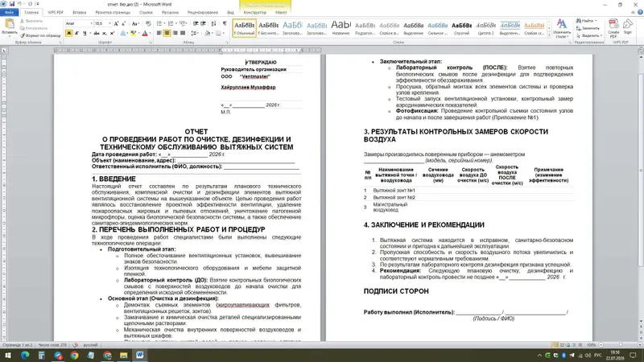
Task: Toggle Underline formatting
Action: [85, 33]
